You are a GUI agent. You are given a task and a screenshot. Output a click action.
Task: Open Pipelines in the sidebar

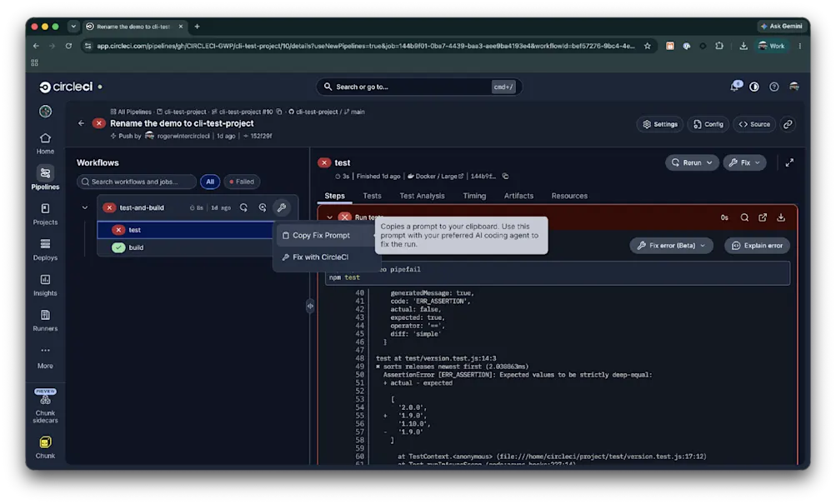point(45,178)
